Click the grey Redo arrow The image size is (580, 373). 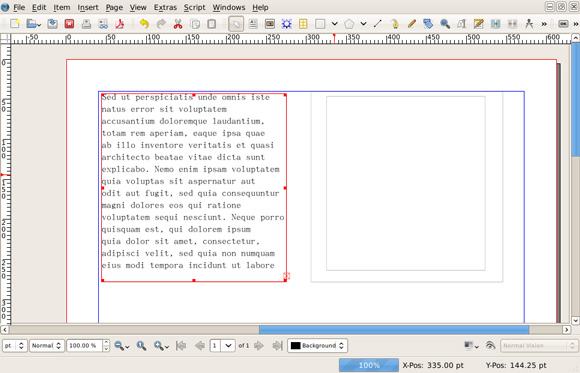pyautogui.click(x=161, y=24)
